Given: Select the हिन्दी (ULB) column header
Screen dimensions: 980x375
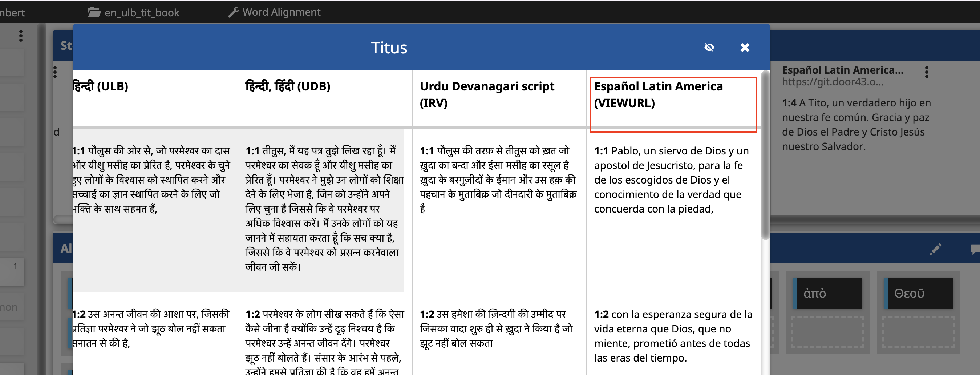Looking at the screenshot, I should pyautogui.click(x=101, y=86).
